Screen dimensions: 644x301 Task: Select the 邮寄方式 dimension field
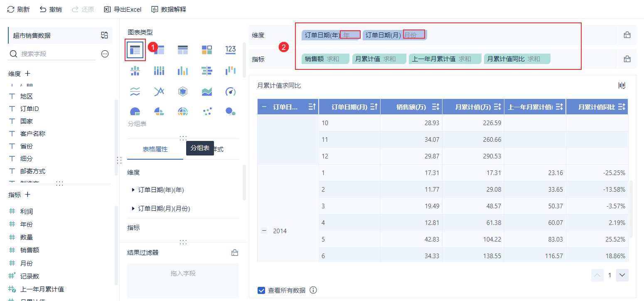(x=32, y=171)
